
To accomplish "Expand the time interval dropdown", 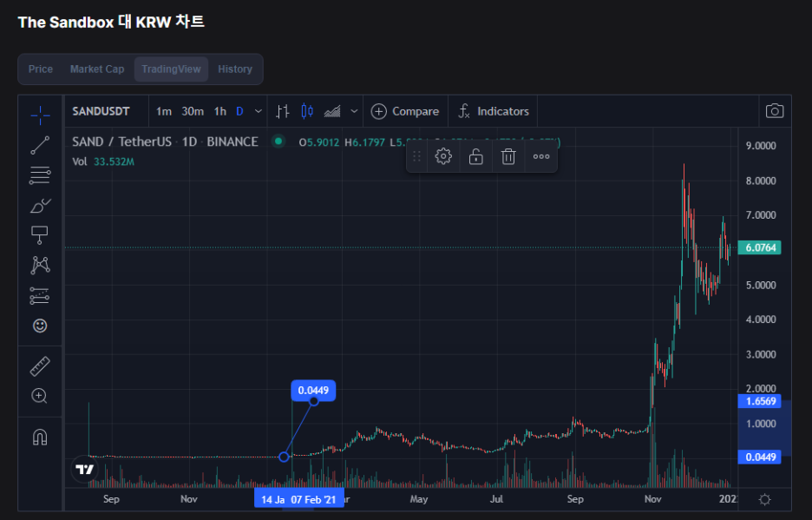I will [259, 111].
